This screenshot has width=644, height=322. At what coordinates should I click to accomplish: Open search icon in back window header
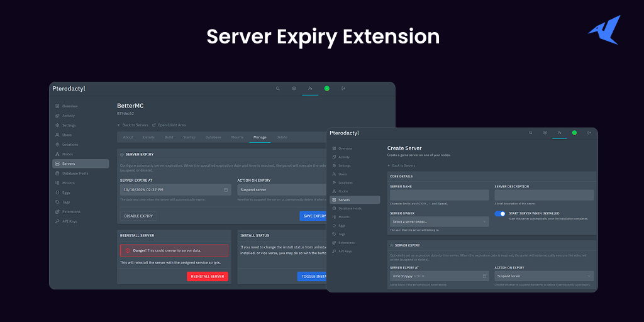pyautogui.click(x=277, y=88)
